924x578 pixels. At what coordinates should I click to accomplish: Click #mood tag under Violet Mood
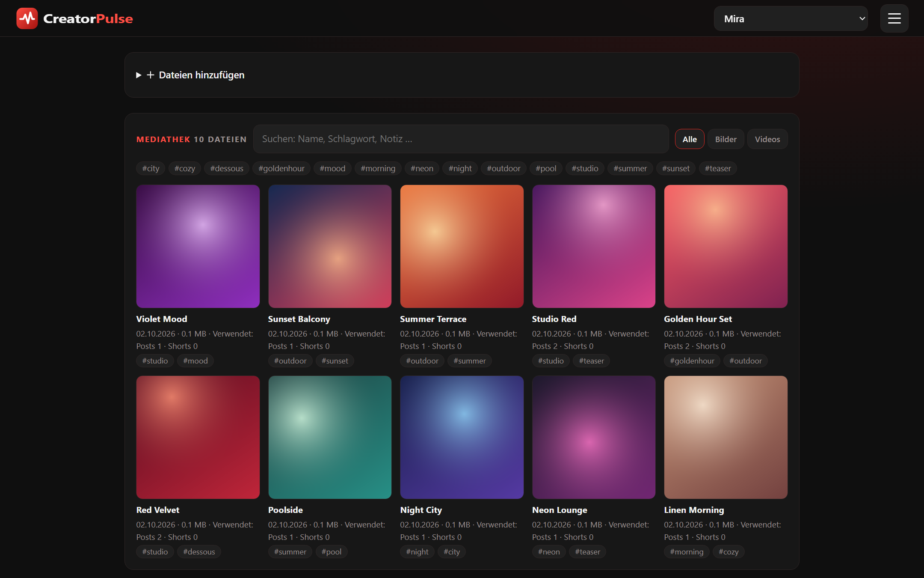tap(195, 361)
